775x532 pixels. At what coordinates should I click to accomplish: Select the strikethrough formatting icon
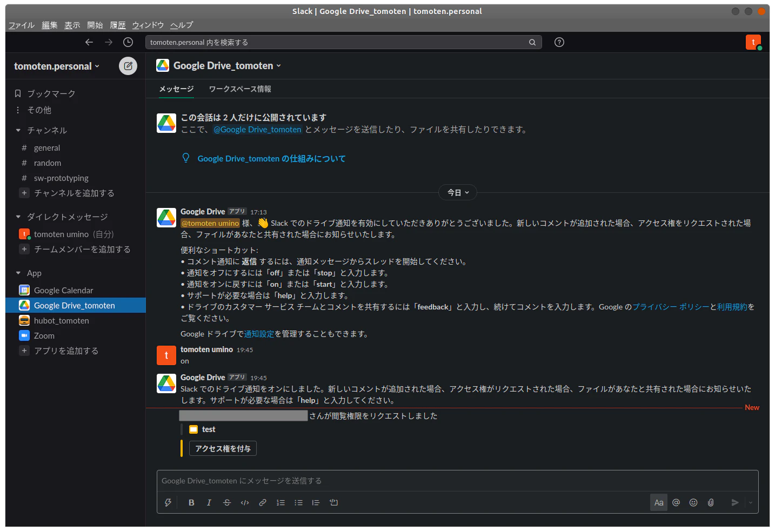pos(226,502)
